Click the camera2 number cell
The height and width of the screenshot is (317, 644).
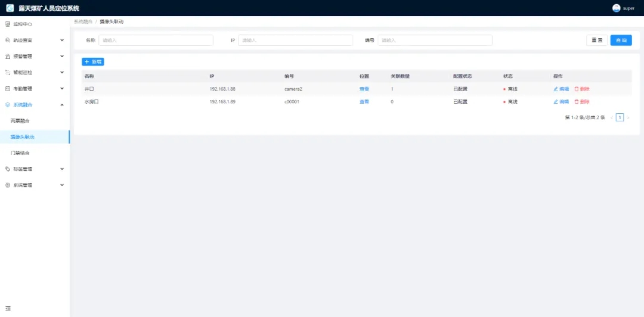coord(293,89)
